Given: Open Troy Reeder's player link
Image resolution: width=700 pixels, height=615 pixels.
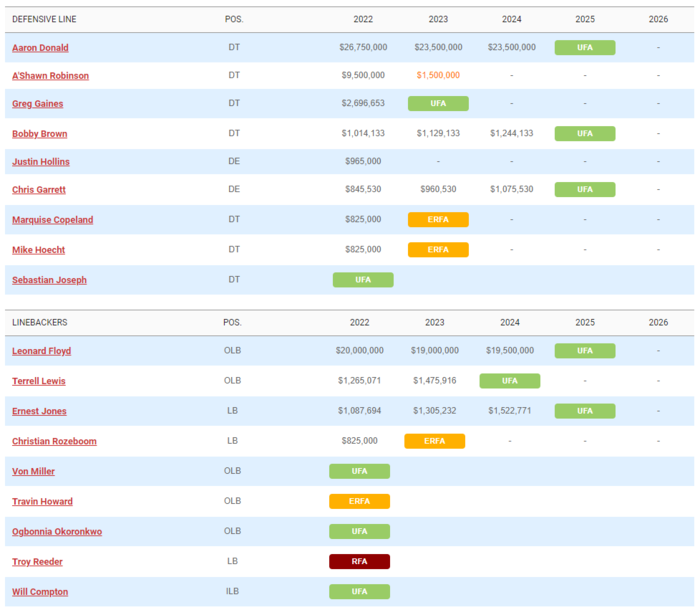Looking at the screenshot, I should 38,561.
